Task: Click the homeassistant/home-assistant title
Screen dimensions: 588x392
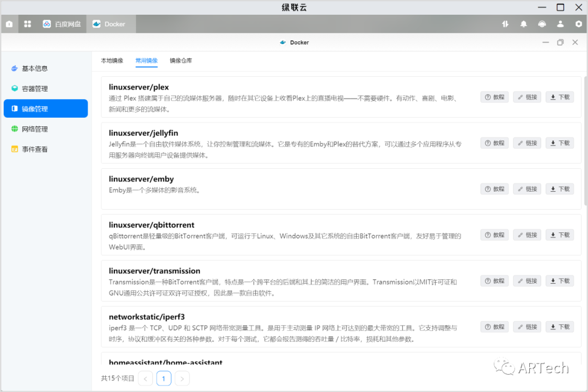Action: coord(166,362)
